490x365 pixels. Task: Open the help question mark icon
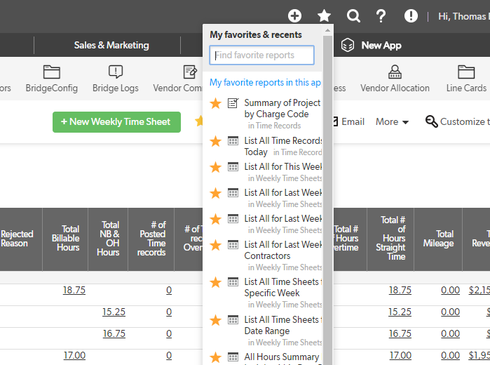click(x=381, y=16)
